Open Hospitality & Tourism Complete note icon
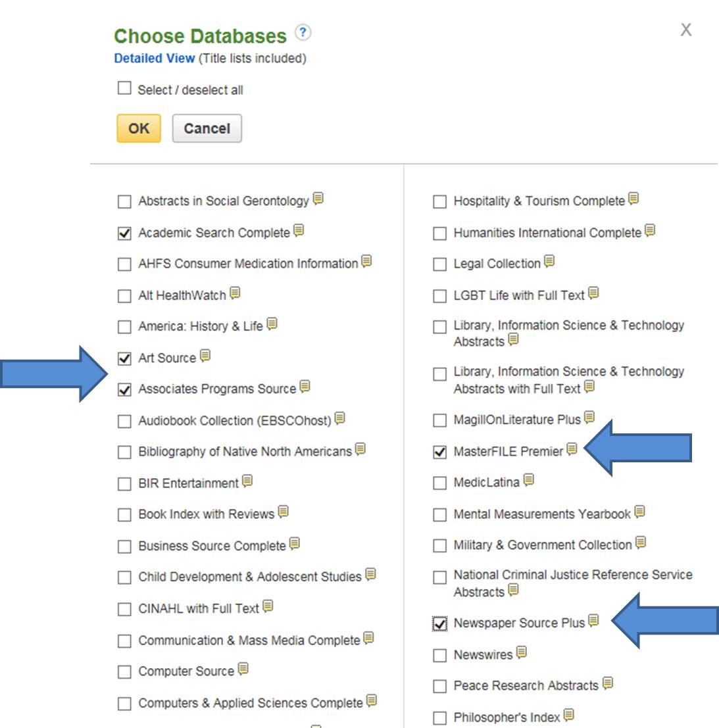719x728 pixels. 633,199
